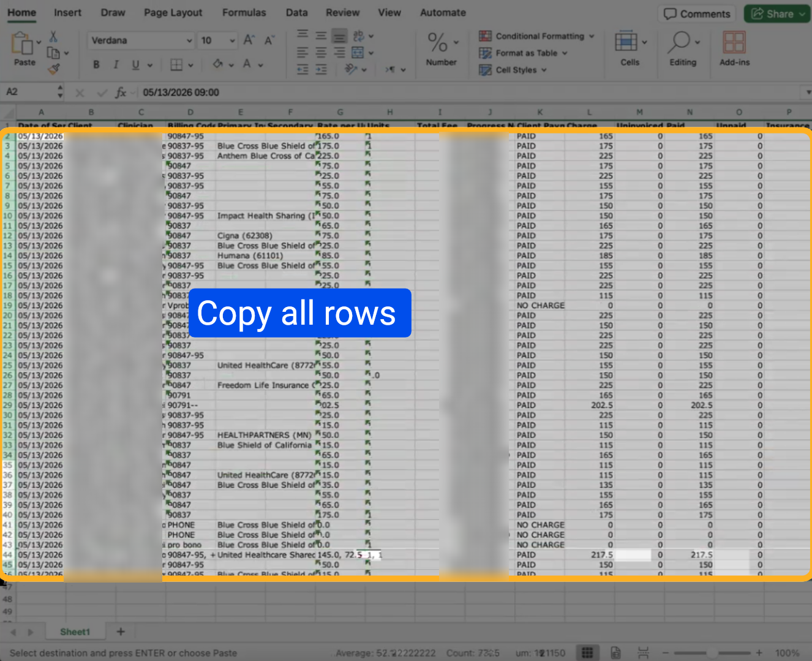Expand the formula bar arrow

[808, 93]
